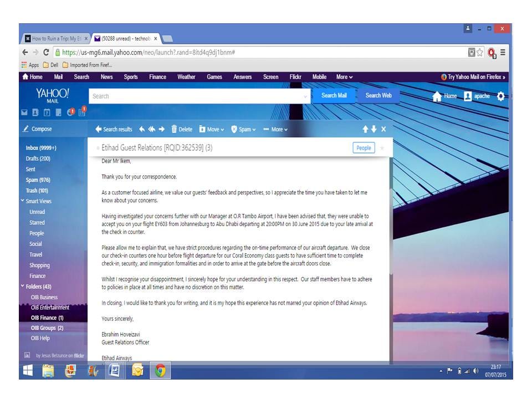This screenshot has height=399, width=532.
Task: Open the OIB Finance (1) folder
Action: 47,318
